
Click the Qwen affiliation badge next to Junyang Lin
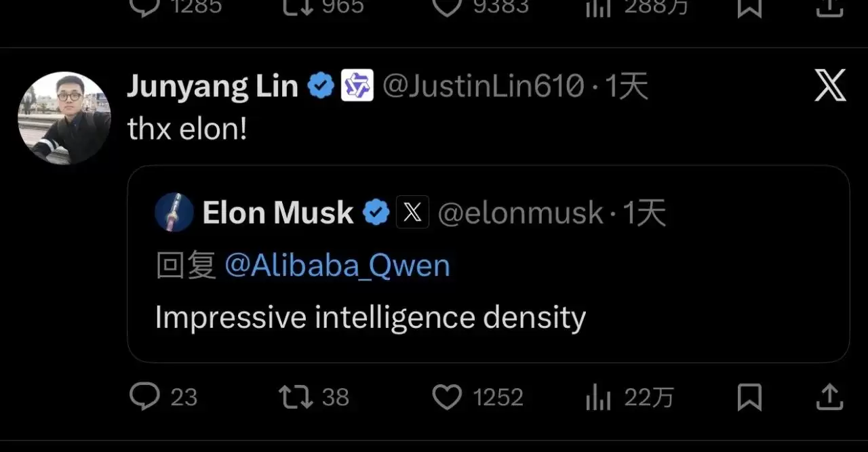357,86
